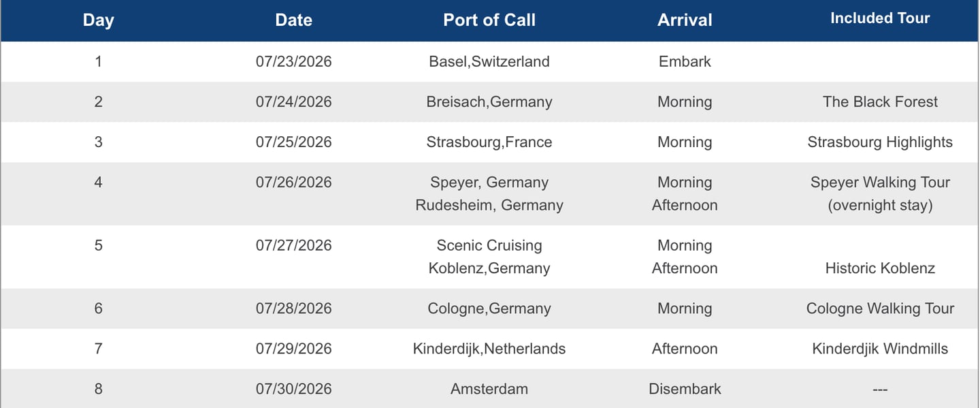
Task: Click Kinderdjik Windmills tour entry
Action: click(880, 349)
